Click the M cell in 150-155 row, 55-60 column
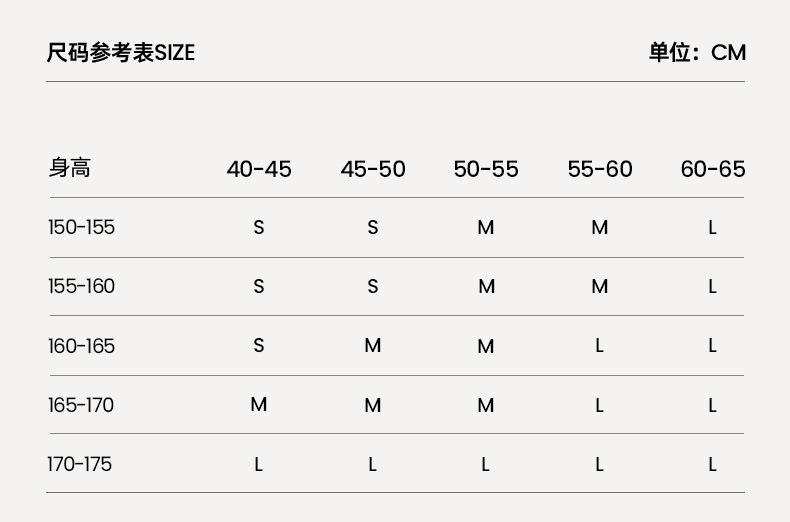This screenshot has height=522, width=790. click(x=600, y=227)
